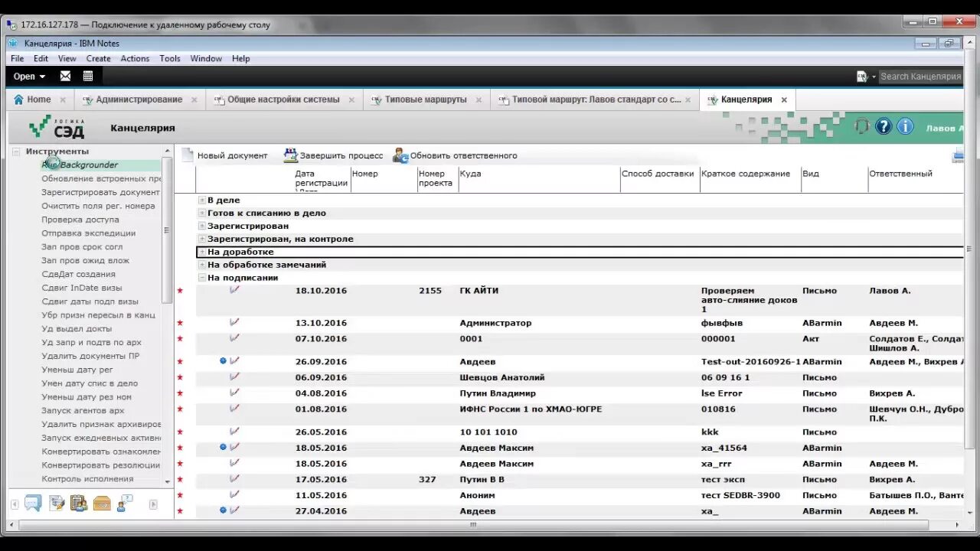Open the mail envelope icon in toolbar
This screenshot has height=551, width=980.
click(x=65, y=76)
